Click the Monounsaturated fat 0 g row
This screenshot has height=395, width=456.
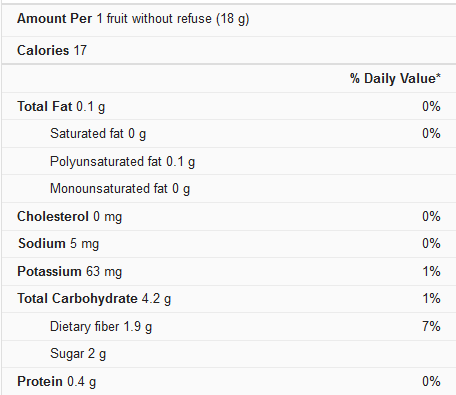click(x=229, y=189)
